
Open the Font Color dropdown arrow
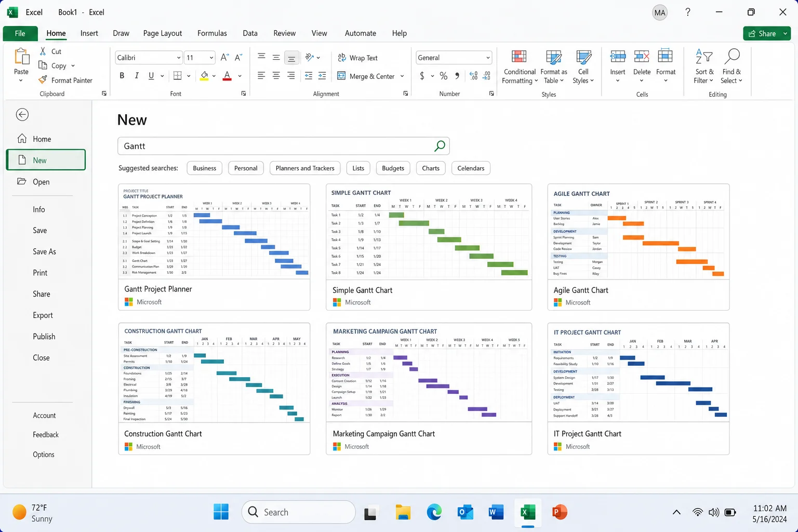(240, 76)
